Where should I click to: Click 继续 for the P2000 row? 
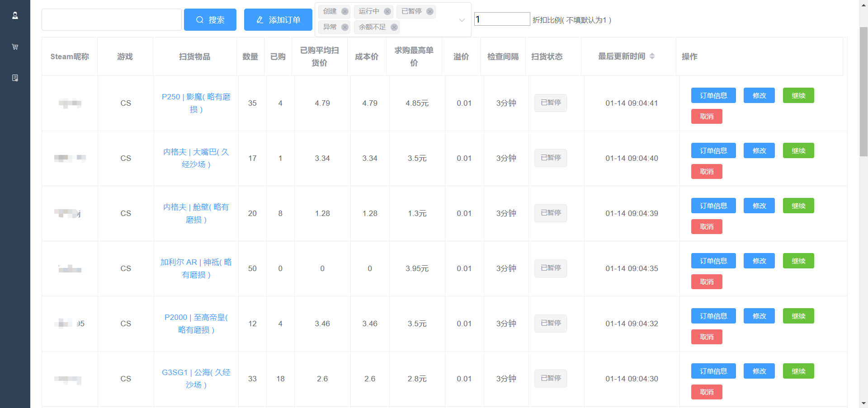(x=798, y=316)
